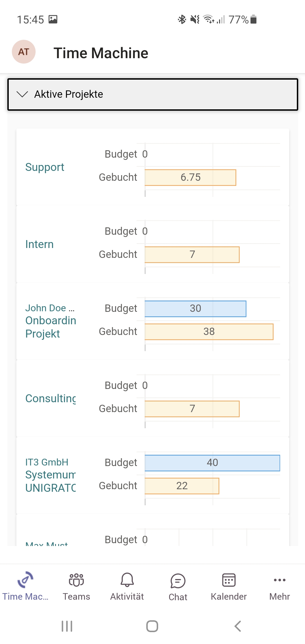The height and width of the screenshot is (644, 305).
Task: Click the blue Budget bar showing 40
Action: coord(212,463)
